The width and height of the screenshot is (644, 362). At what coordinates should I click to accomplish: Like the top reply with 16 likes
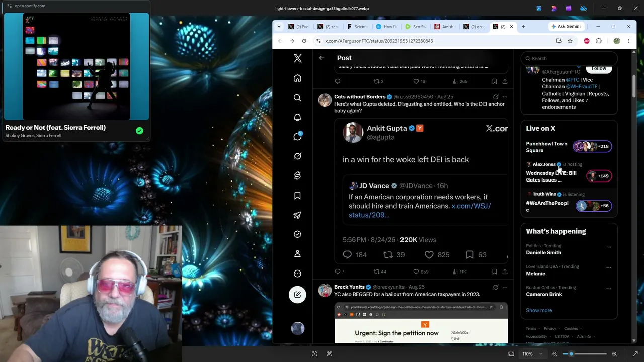416,81
